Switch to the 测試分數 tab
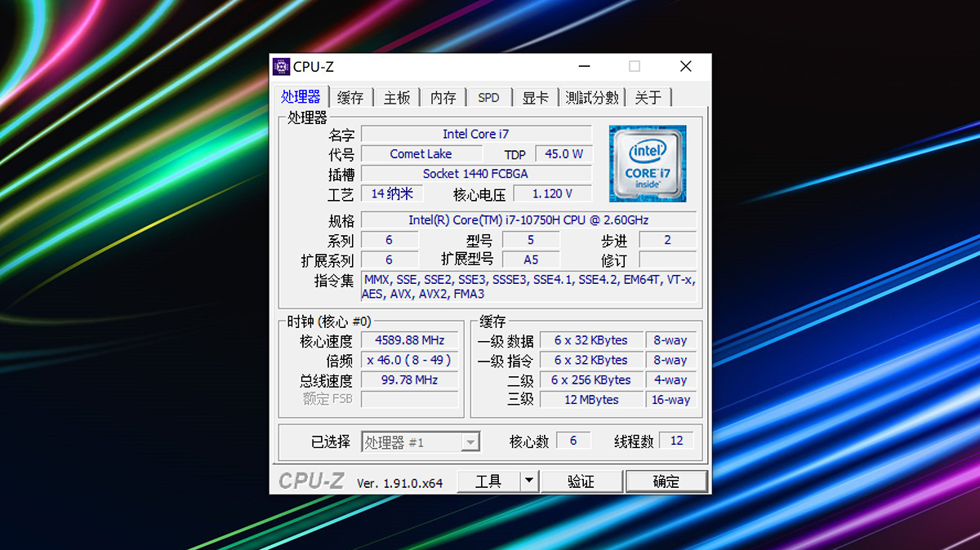 tap(592, 98)
